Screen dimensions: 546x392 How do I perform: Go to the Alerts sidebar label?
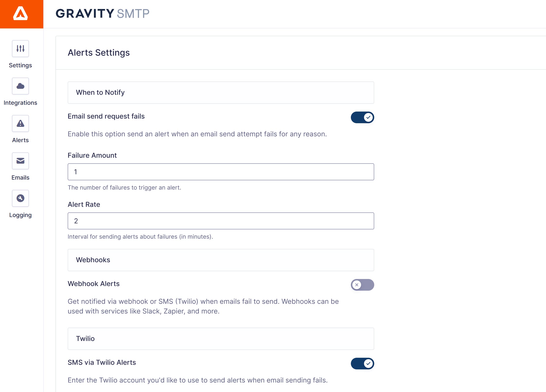20,140
